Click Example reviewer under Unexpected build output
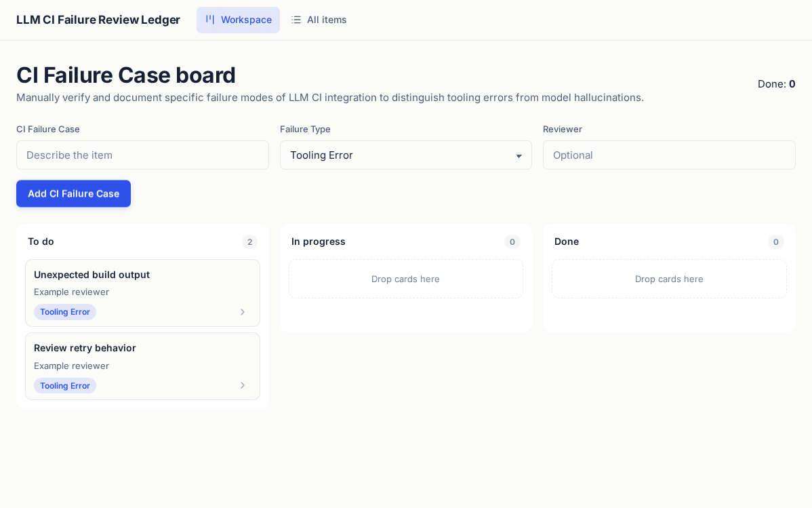The width and height of the screenshot is (812, 508). (71, 292)
